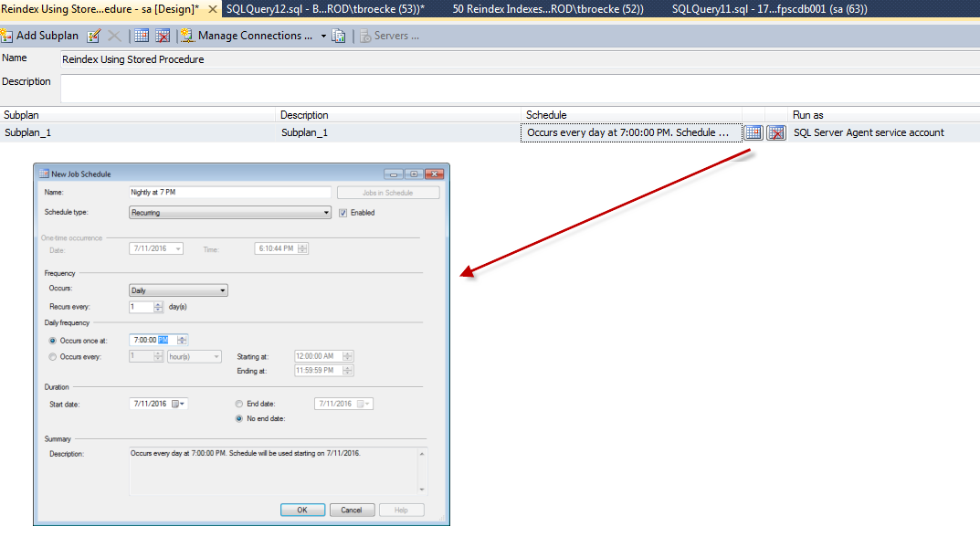Click the toolbar Remove Schedule icon
The image size is (980, 537).
click(x=163, y=36)
